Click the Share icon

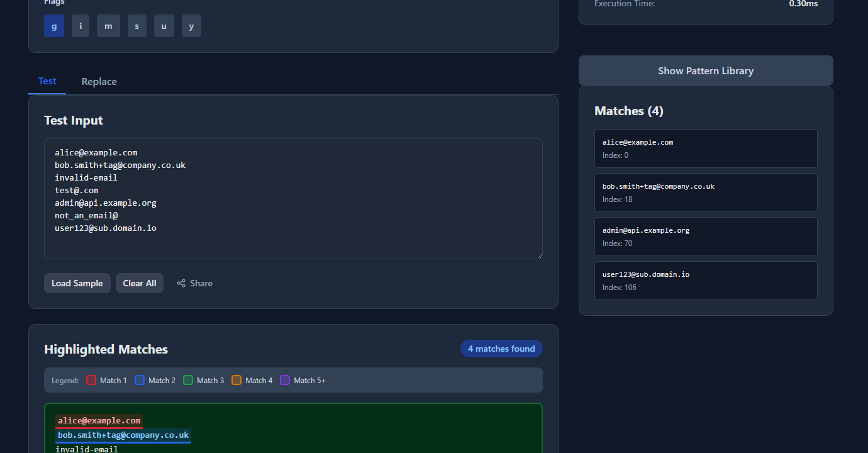(x=181, y=283)
